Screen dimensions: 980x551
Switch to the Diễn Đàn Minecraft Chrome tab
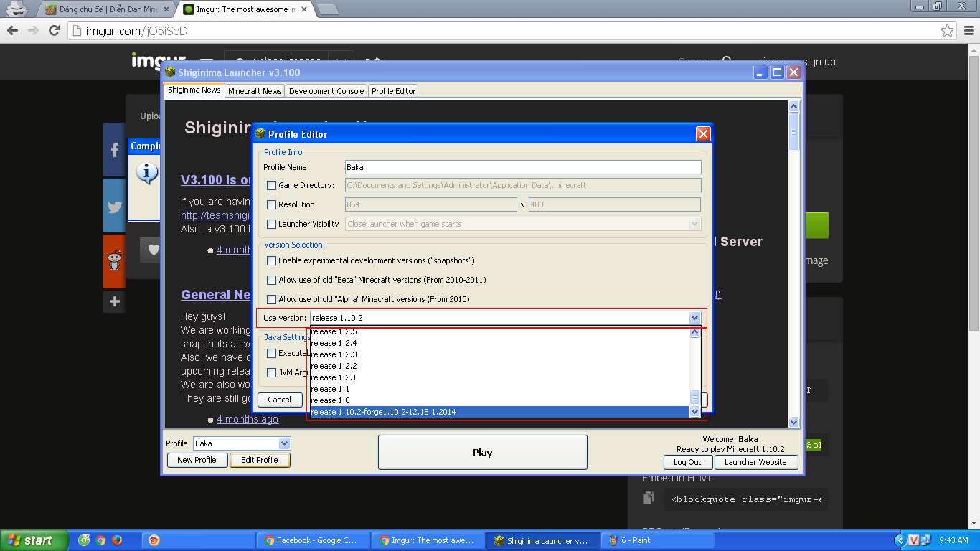(108, 9)
